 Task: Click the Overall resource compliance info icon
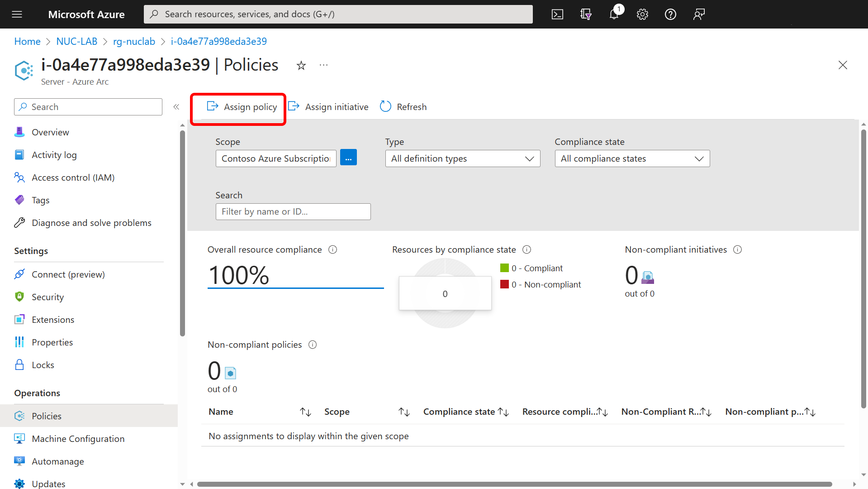tap(333, 249)
